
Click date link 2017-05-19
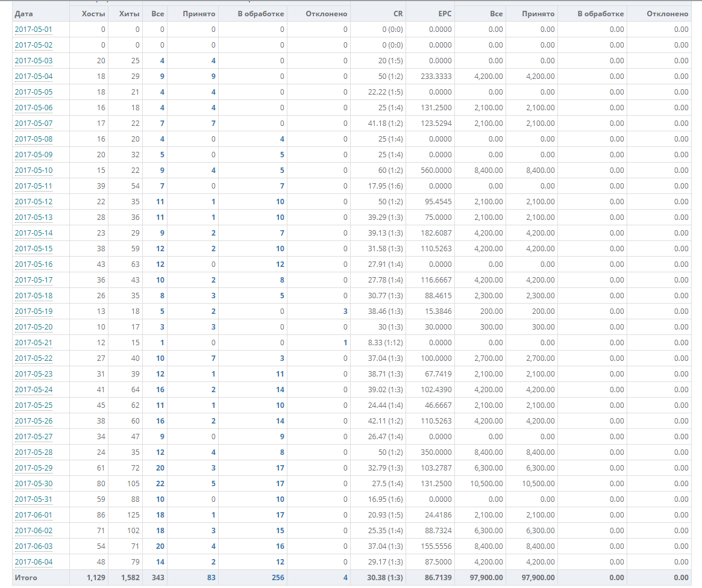(34, 311)
